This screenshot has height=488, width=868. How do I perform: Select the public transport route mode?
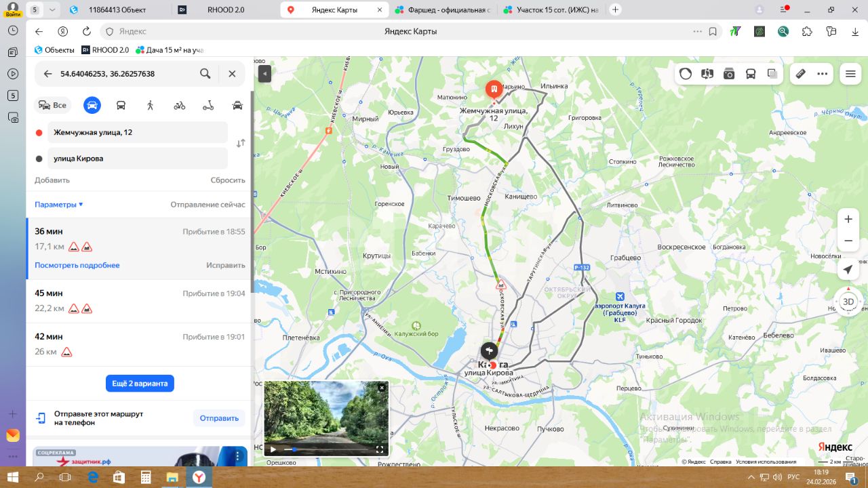coord(121,105)
